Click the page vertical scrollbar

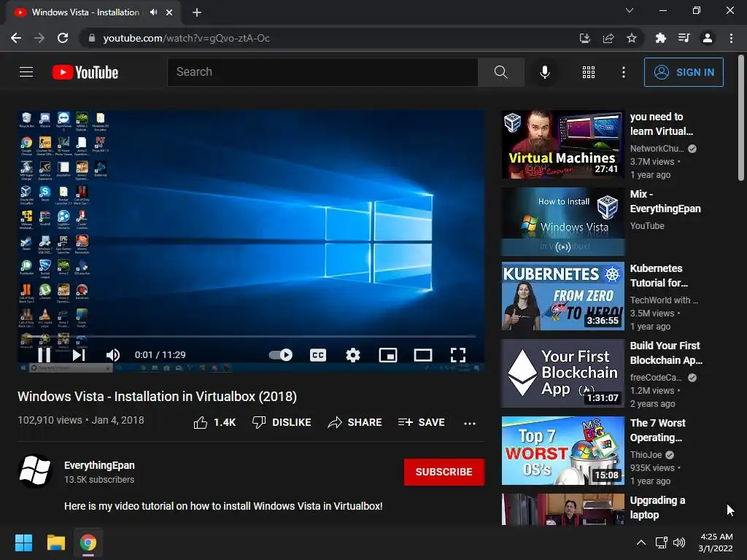point(741,117)
